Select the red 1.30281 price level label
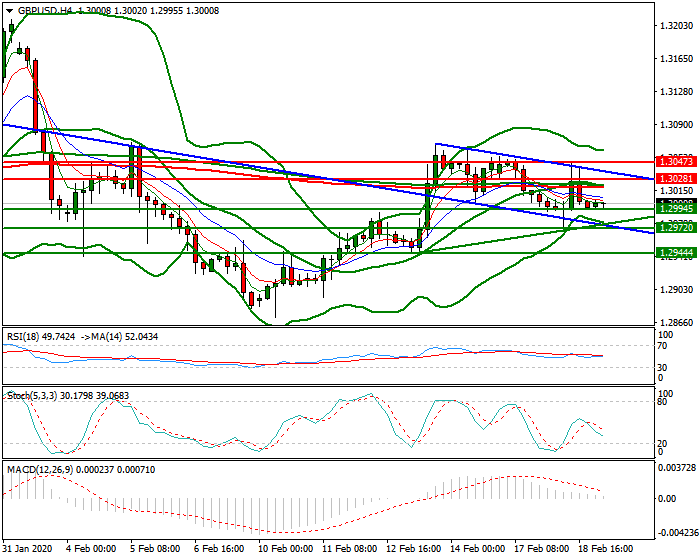 pyautogui.click(x=676, y=179)
